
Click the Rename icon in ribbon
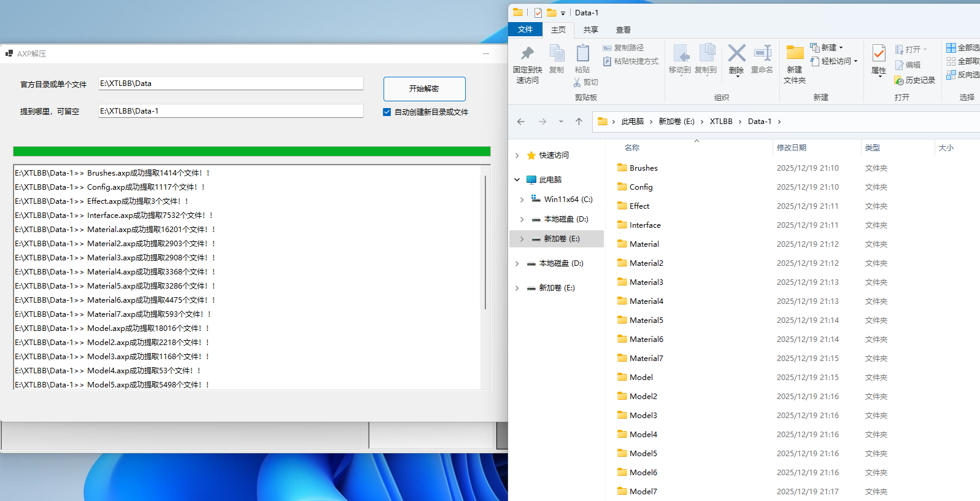tap(762, 54)
